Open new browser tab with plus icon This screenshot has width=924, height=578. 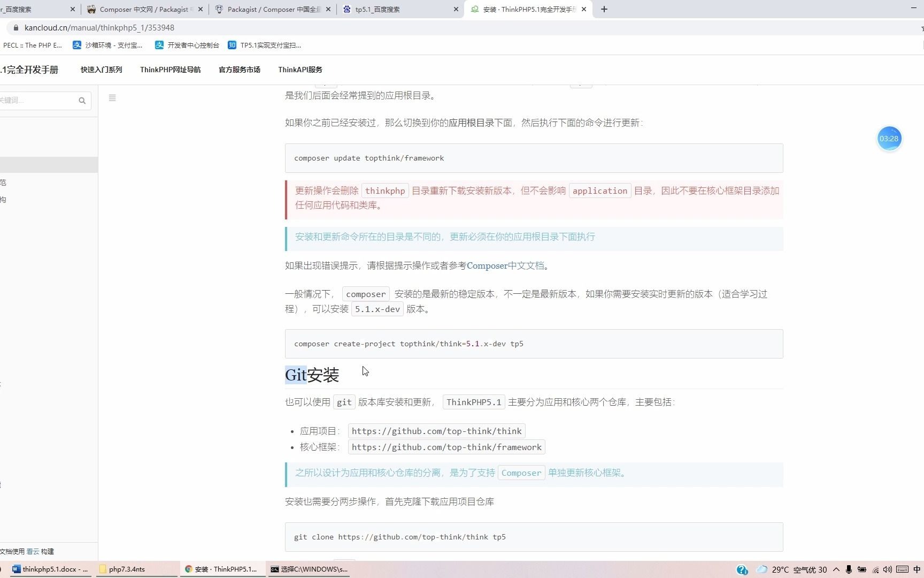pyautogui.click(x=604, y=9)
